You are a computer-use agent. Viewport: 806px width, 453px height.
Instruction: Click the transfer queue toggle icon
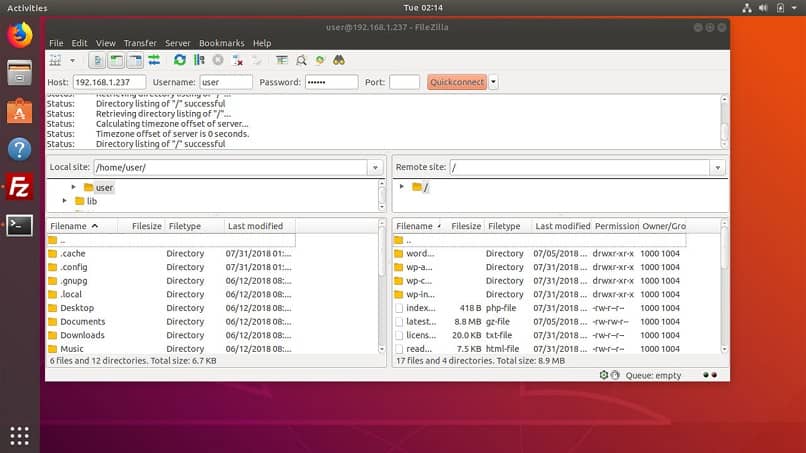coord(154,61)
